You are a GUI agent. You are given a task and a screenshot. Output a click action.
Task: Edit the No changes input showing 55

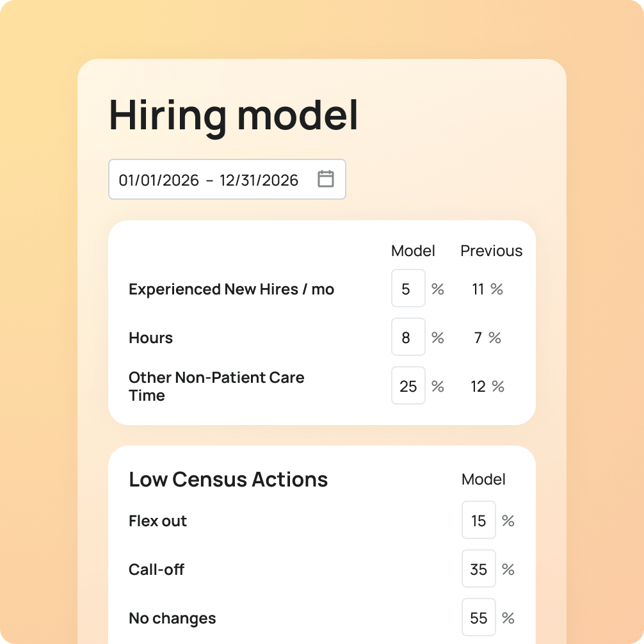click(478, 617)
